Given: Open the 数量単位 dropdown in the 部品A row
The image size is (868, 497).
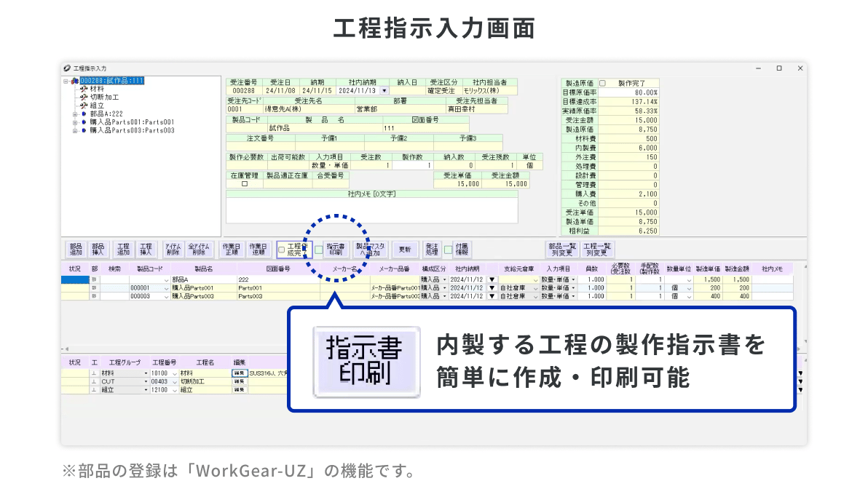Looking at the screenshot, I should [x=689, y=281].
